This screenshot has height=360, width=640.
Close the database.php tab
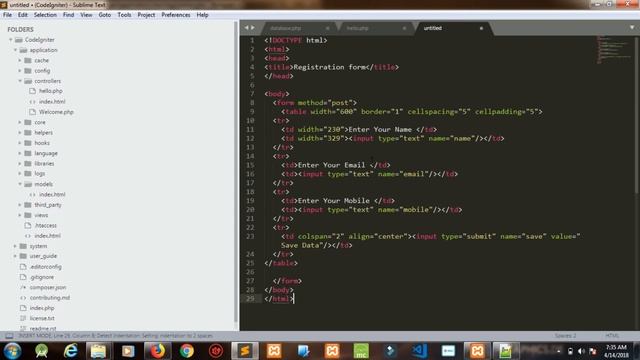pyautogui.click(x=327, y=28)
